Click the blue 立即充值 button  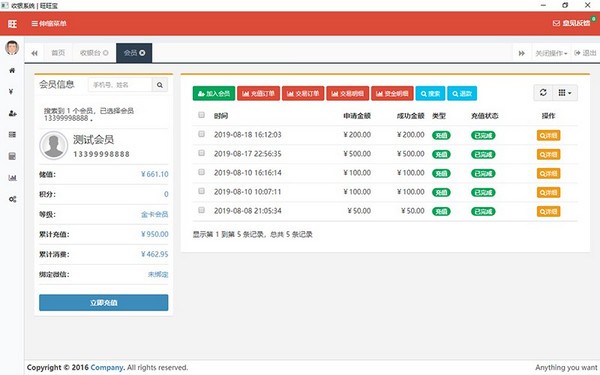click(103, 303)
